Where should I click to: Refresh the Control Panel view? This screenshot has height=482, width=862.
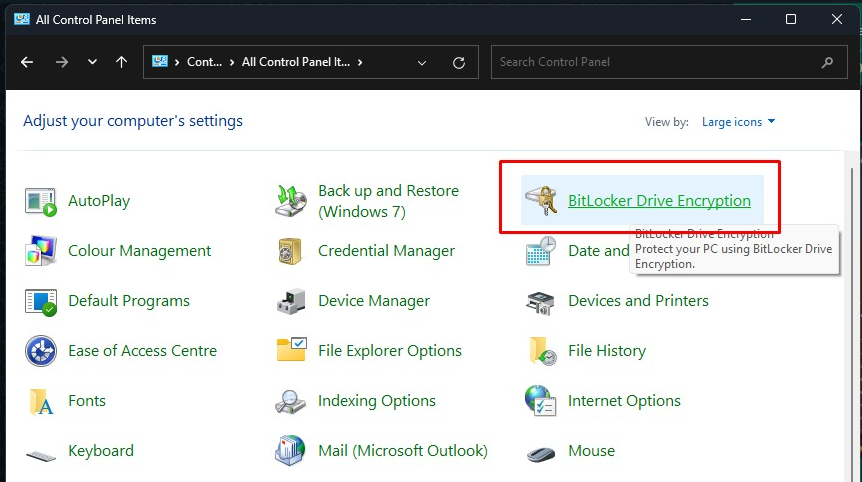click(458, 63)
